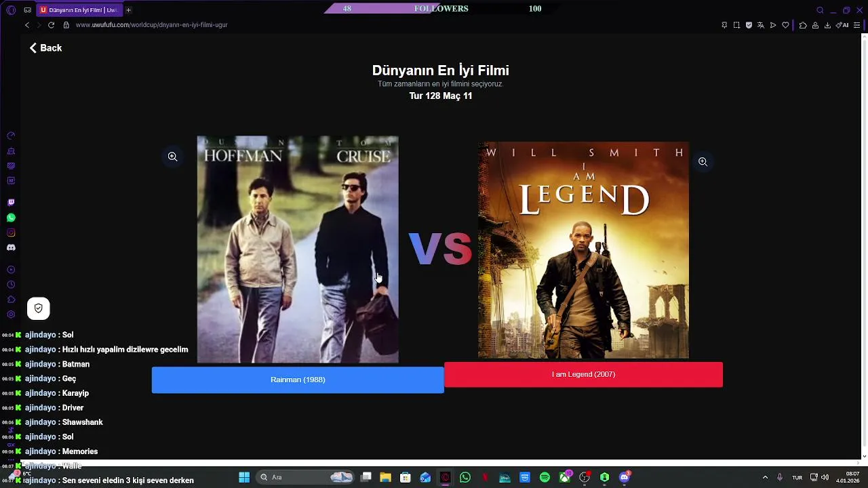Screen dimensions: 868x488
Task: Open Discord in the Opera sidebar
Action: click(x=11, y=247)
